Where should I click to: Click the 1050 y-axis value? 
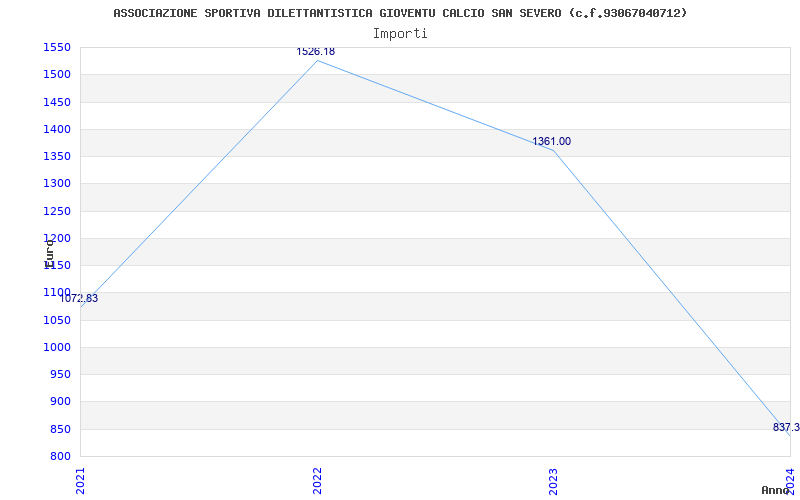(x=56, y=320)
